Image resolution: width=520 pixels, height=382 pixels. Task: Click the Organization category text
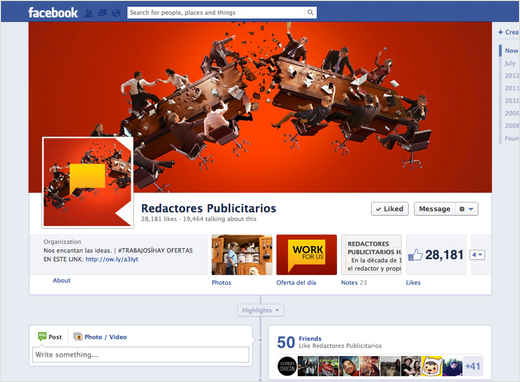[62, 242]
